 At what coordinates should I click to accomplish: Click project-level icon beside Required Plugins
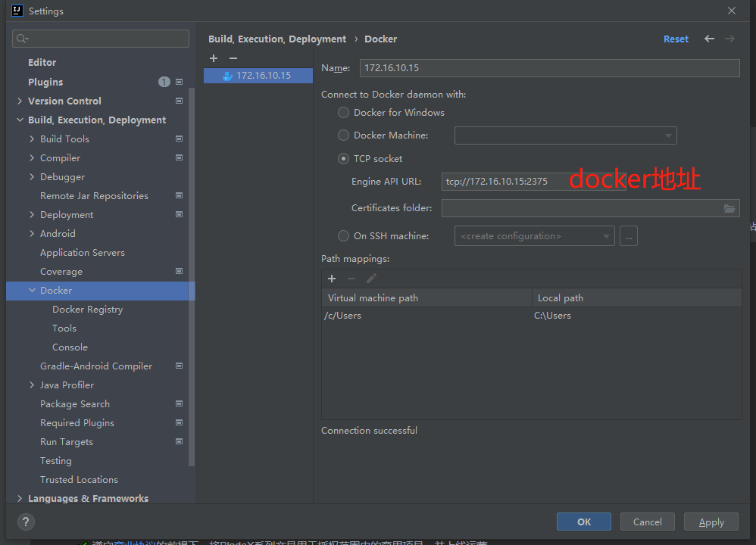180,422
